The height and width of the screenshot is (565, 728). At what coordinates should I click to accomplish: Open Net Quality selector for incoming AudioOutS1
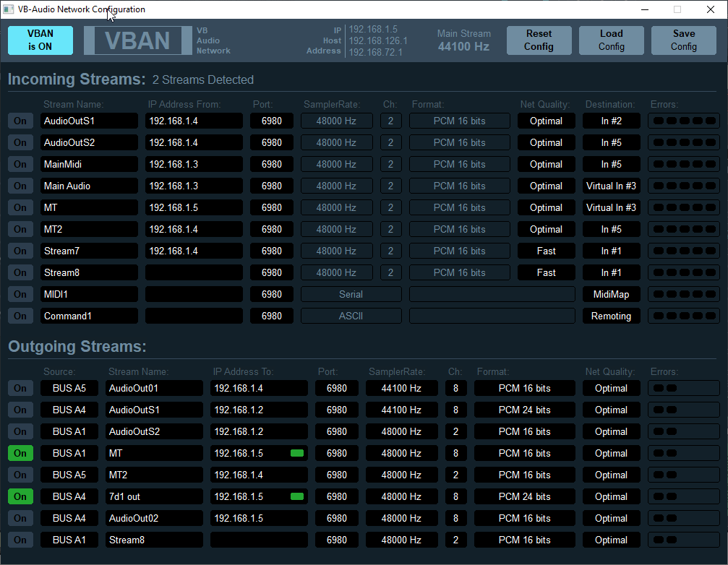point(546,121)
